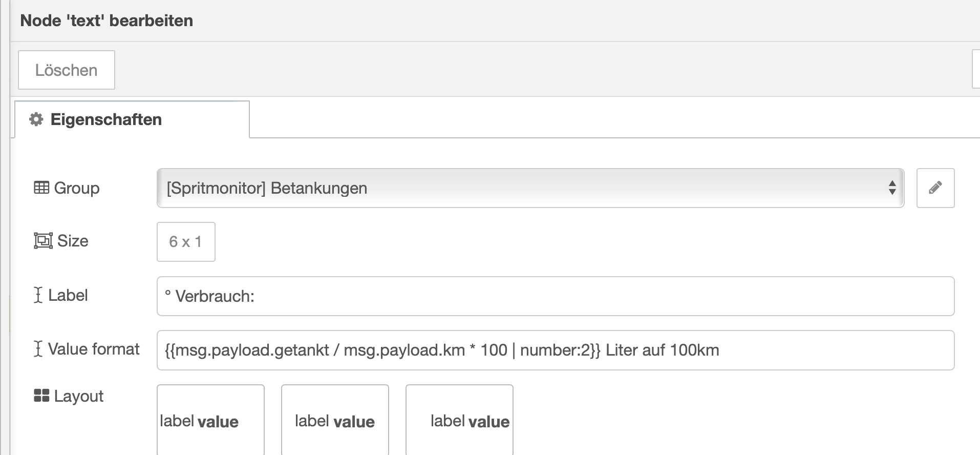Open the Group dropdown Spritmonitor Betankungen
This screenshot has width=980, height=455.
coord(530,188)
